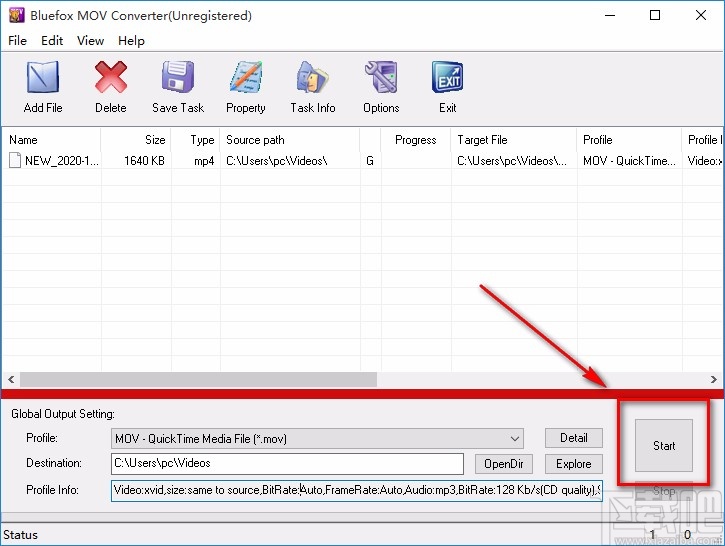This screenshot has height=546, width=725.
Task: Sort by the Size column header
Action: tap(136, 140)
